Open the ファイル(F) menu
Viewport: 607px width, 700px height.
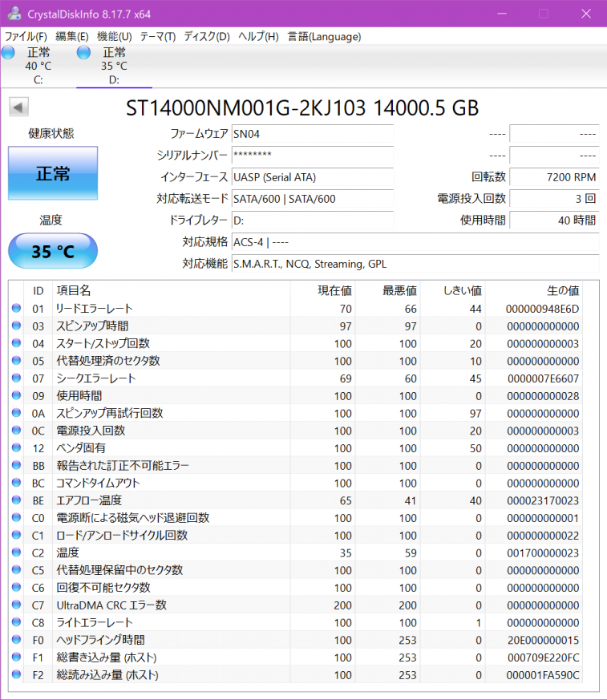[x=26, y=36]
